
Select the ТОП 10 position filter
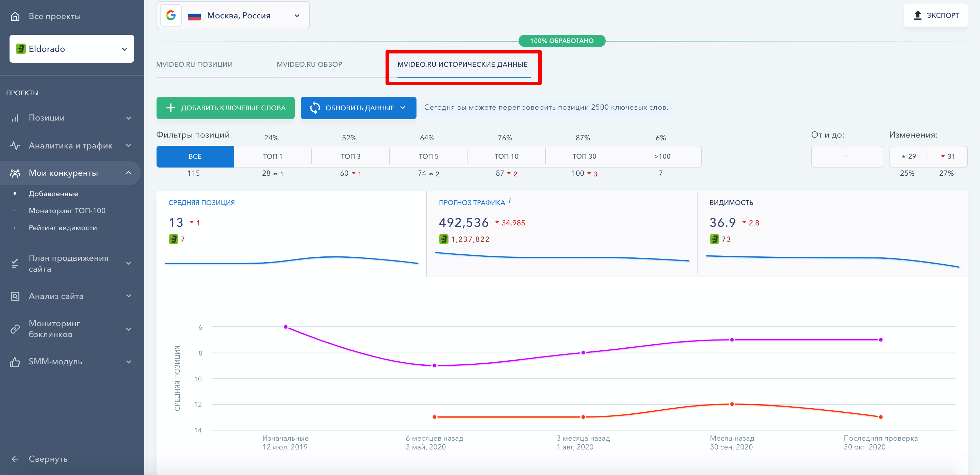coord(507,156)
